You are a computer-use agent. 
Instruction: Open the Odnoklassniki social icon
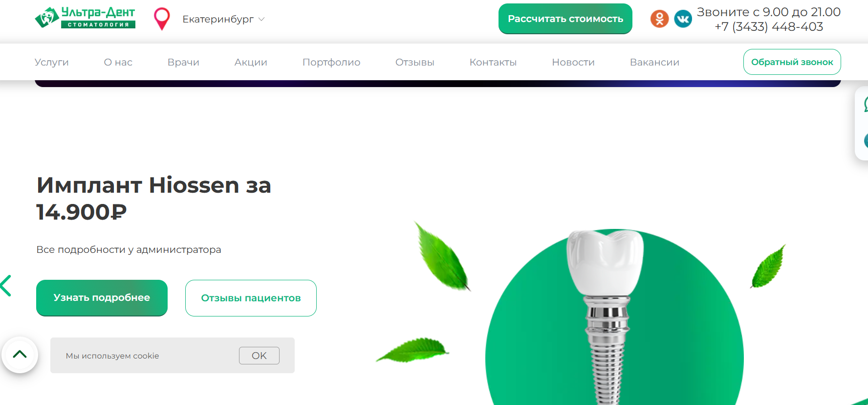[659, 19]
